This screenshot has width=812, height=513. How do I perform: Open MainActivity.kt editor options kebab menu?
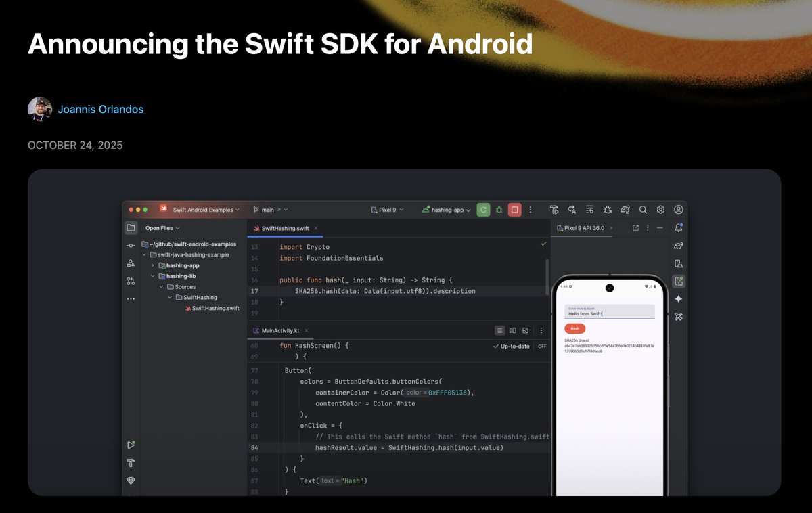(541, 330)
